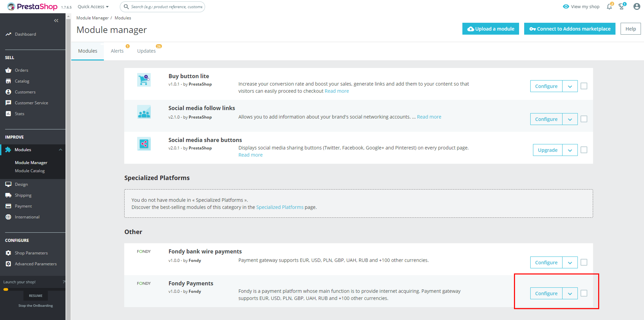
Task: Click the Design monitor icon
Action: (x=8, y=184)
